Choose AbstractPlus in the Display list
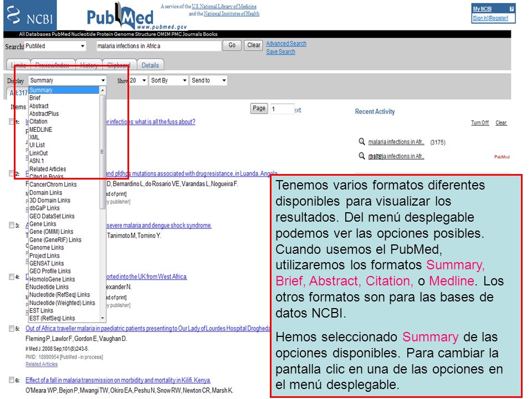This screenshot has height=399, width=532. click(64, 114)
